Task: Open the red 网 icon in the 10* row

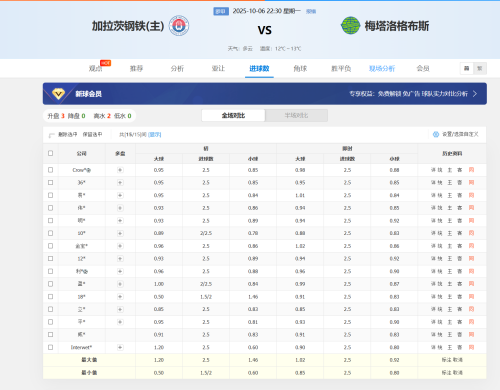Action: click(471, 233)
